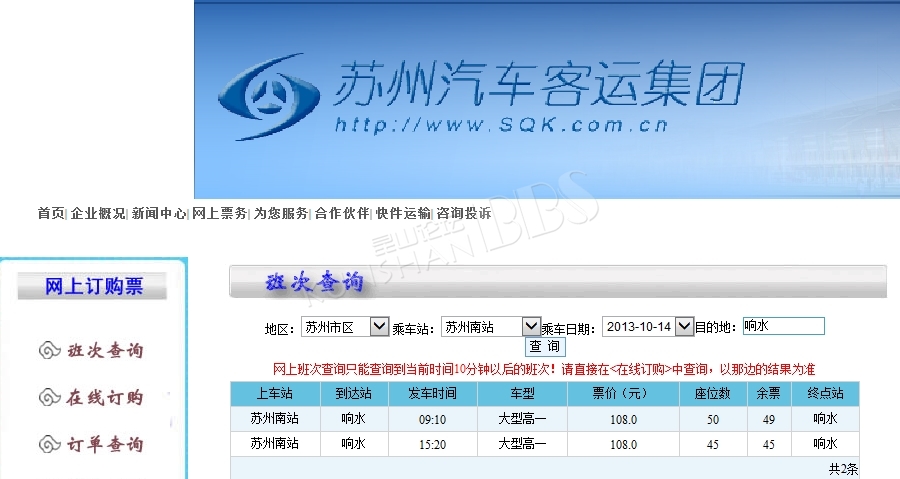Screen dimensions: 900x479
Task: Click the 座位数 column header
Action: 712,394
